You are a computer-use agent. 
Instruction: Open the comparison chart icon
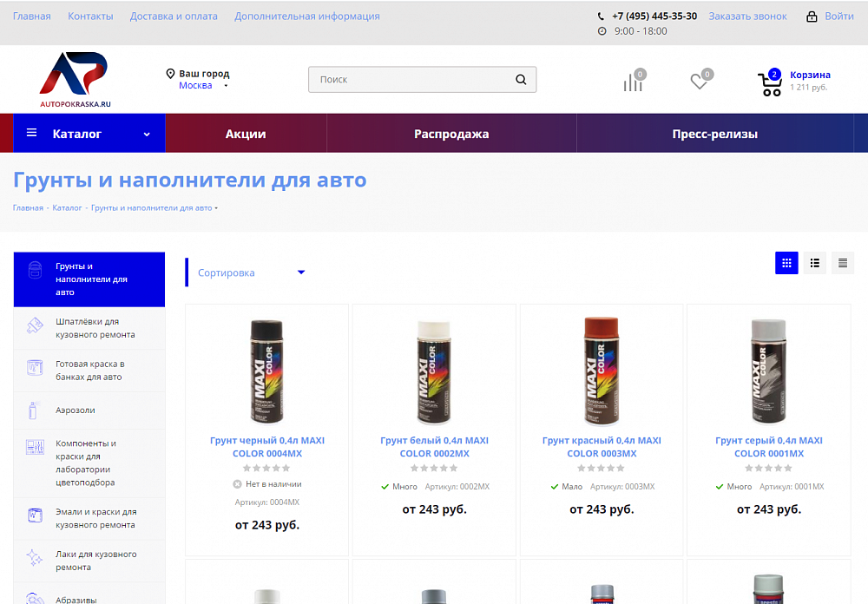(x=634, y=81)
